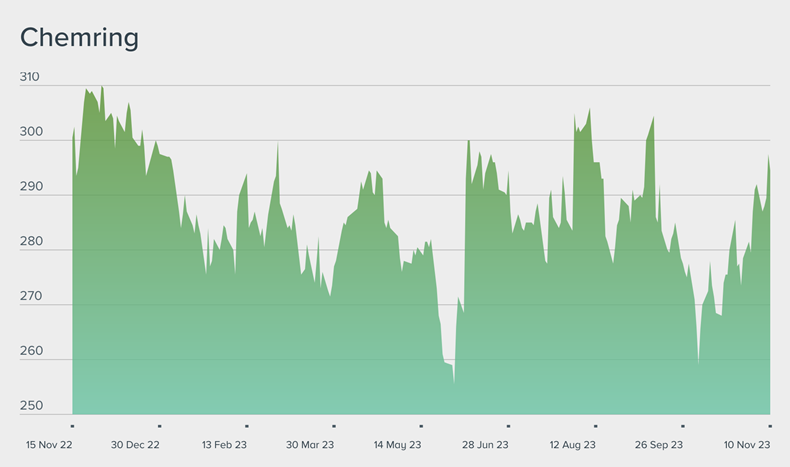790x467 pixels.
Task: Select the 290 value on y-axis
Action: pos(30,187)
